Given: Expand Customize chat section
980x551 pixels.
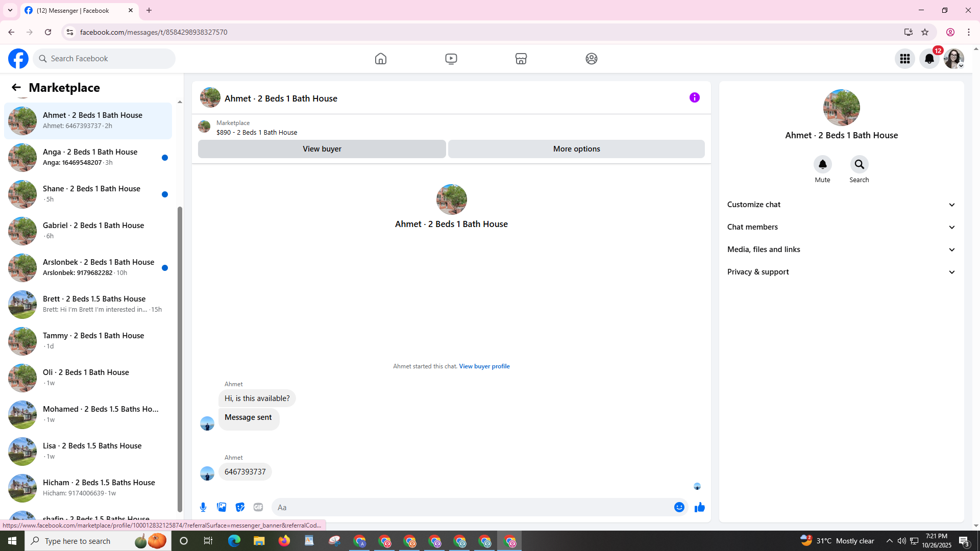Looking at the screenshot, I should [841, 205].
